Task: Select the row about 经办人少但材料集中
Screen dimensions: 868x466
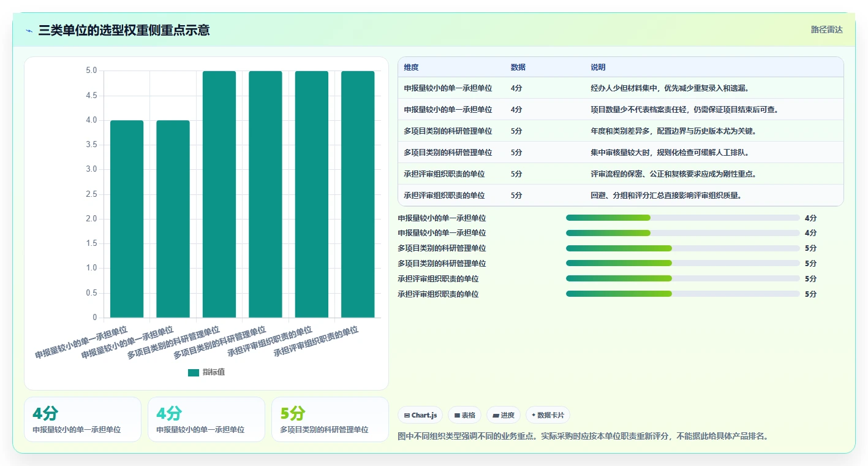Action: pyautogui.click(x=621, y=88)
